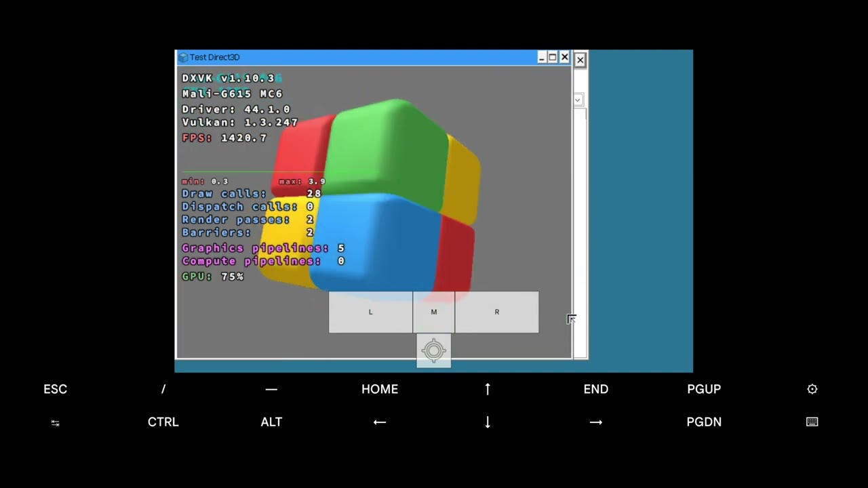Viewport: 868px width, 488px height.
Task: Click the Draw calls: 28 line
Action: point(252,194)
